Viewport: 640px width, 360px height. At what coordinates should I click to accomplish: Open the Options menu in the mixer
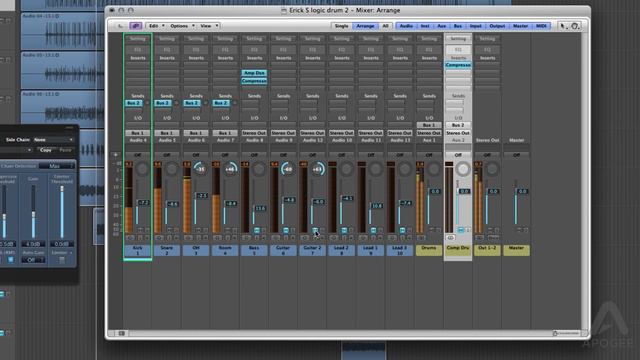coord(182,26)
